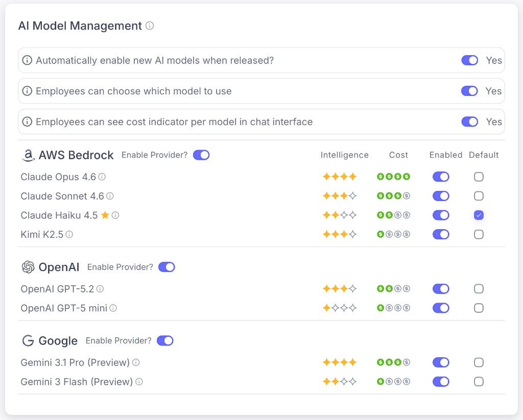Screen dimensions: 523x420
Task: Click the cost rating for Kimi K2.5
Action: pyautogui.click(x=393, y=235)
